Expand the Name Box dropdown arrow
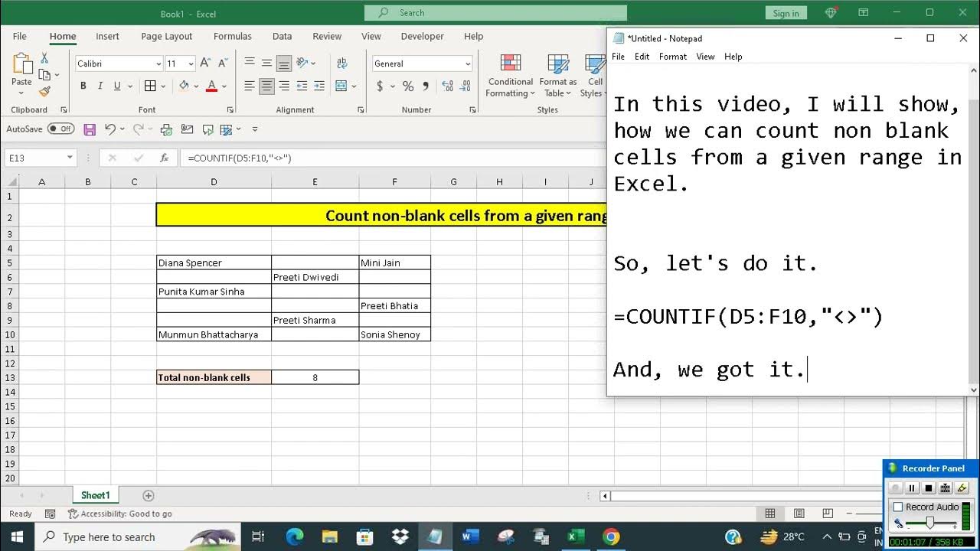980x551 pixels. (70, 158)
